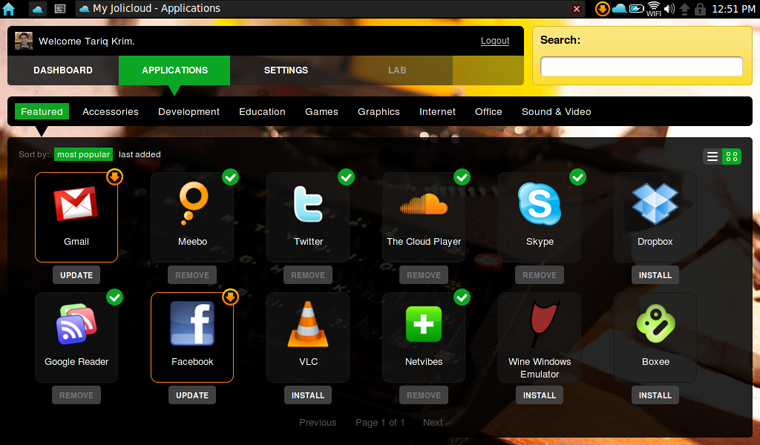Click the battery tray indicator
This screenshot has width=760, height=445.
point(636,9)
